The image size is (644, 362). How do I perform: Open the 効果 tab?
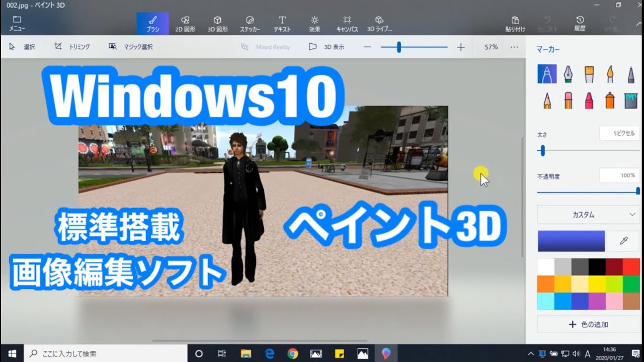(x=314, y=23)
